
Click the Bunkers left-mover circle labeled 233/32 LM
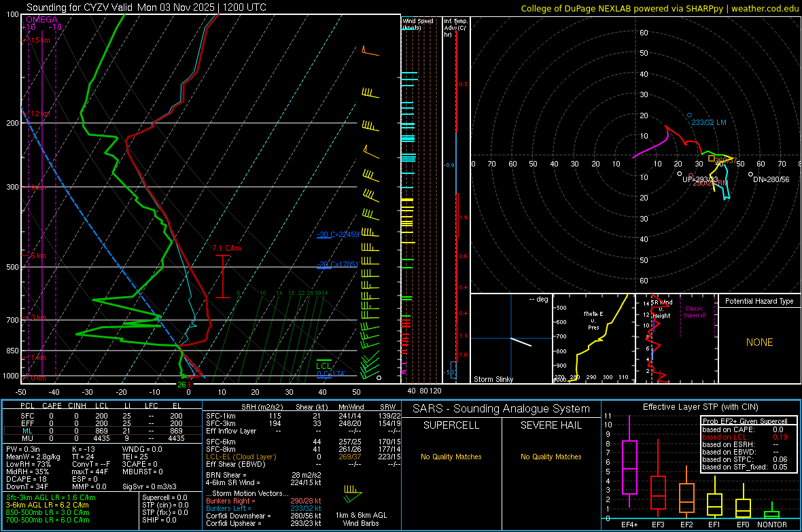689,115
